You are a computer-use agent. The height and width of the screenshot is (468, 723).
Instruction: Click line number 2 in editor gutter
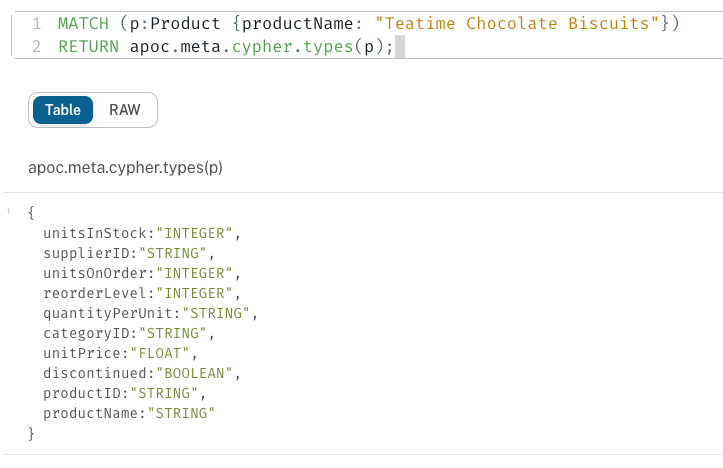37,47
